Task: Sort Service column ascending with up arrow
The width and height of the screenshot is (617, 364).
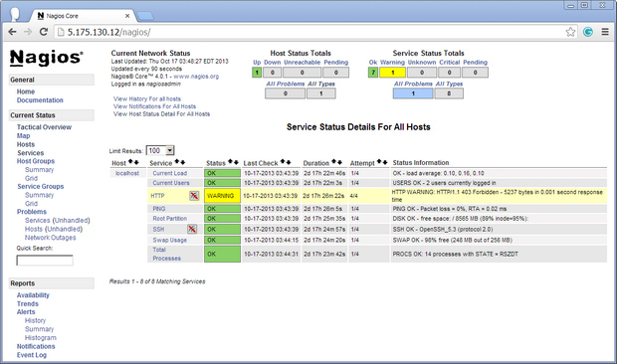Action: tap(177, 162)
